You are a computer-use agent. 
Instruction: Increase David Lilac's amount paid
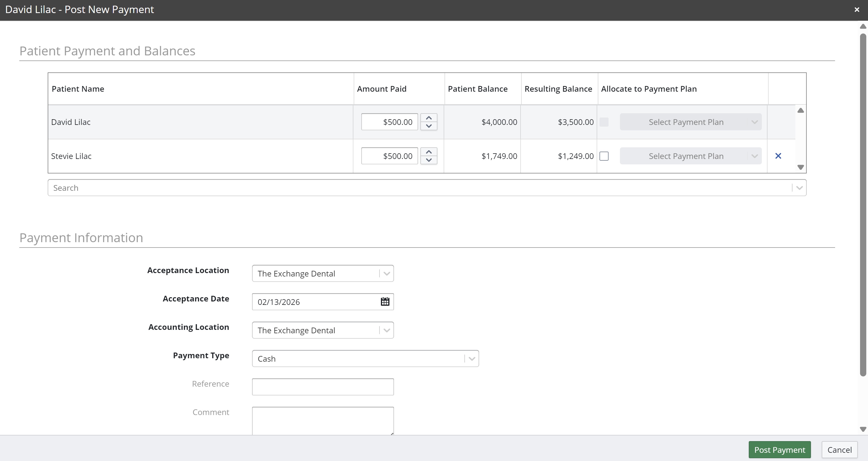point(429,118)
